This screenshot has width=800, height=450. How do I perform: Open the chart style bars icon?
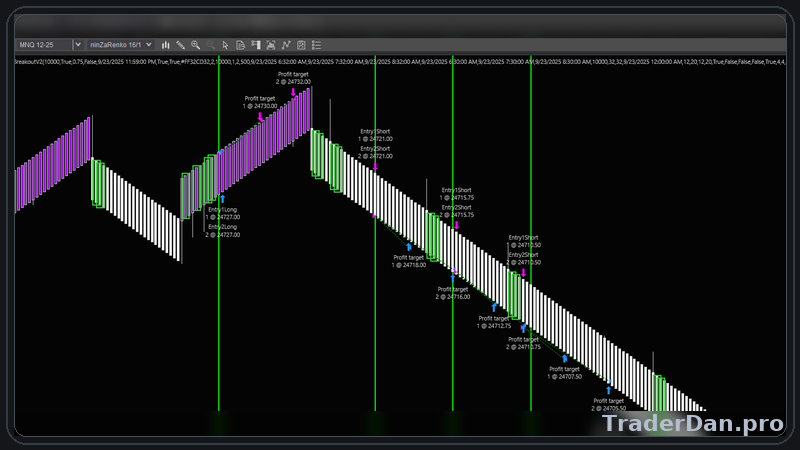click(x=166, y=45)
